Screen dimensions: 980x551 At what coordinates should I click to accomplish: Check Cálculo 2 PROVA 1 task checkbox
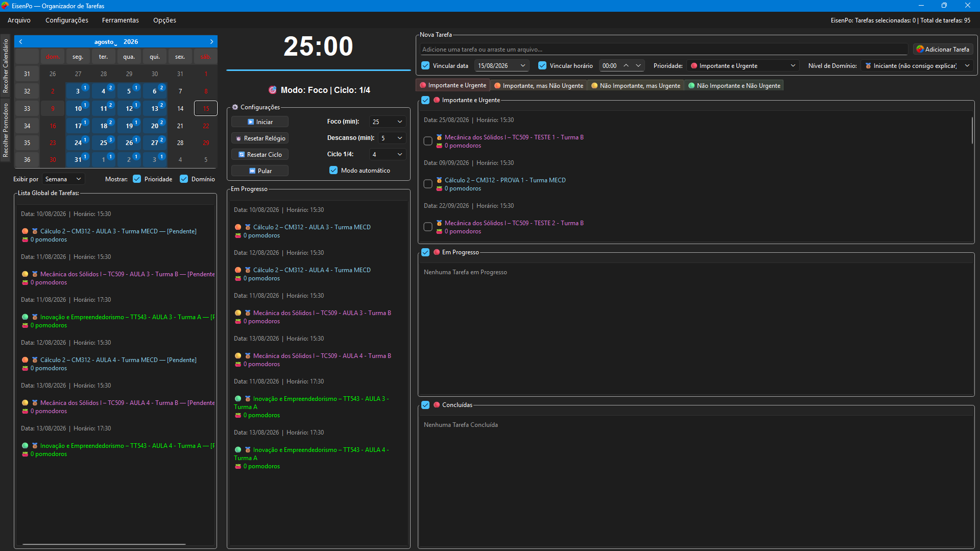coord(428,184)
